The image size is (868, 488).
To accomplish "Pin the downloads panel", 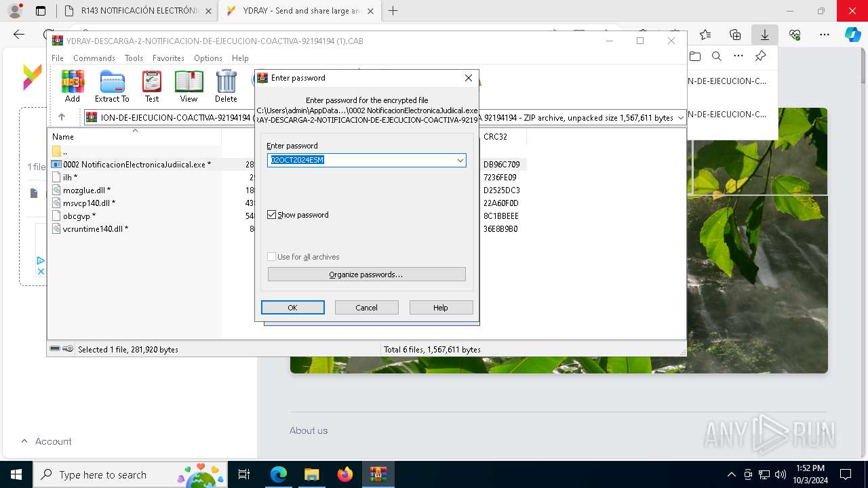I will [760, 56].
